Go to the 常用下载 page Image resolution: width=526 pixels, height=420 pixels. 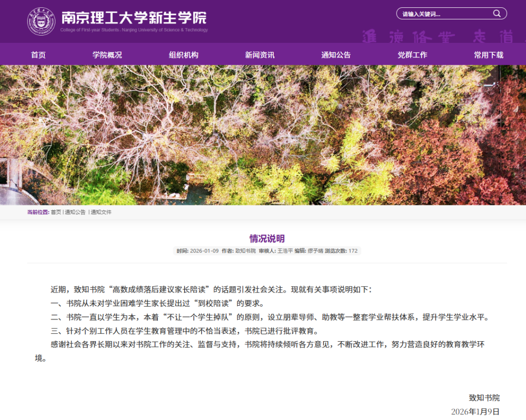(488, 55)
